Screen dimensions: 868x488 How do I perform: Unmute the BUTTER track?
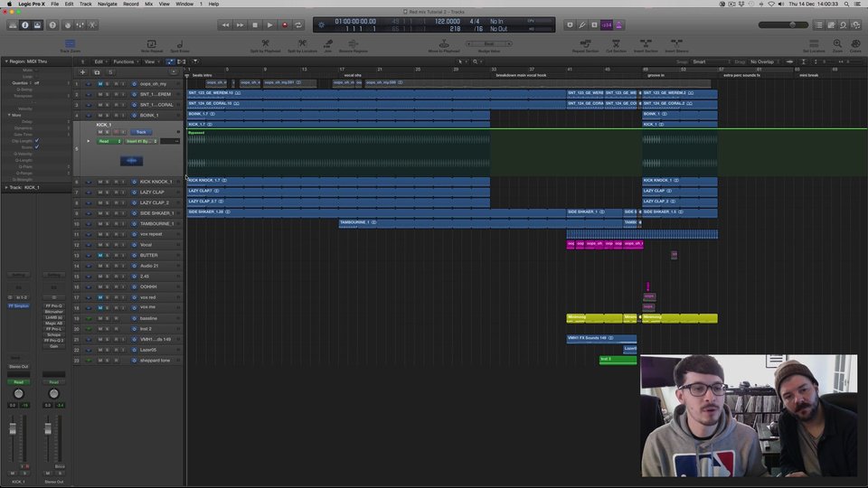pos(100,256)
